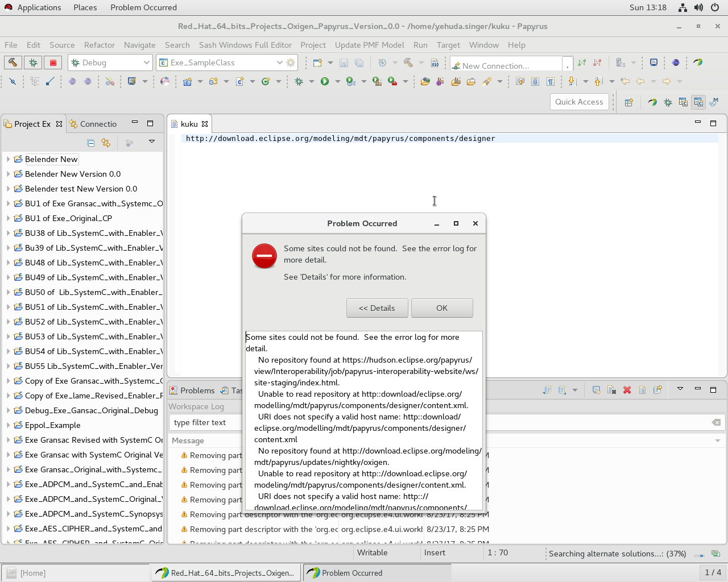The height and width of the screenshot is (582, 728).
Task: Open Sash Windows Full Editor menu
Action: (x=245, y=45)
